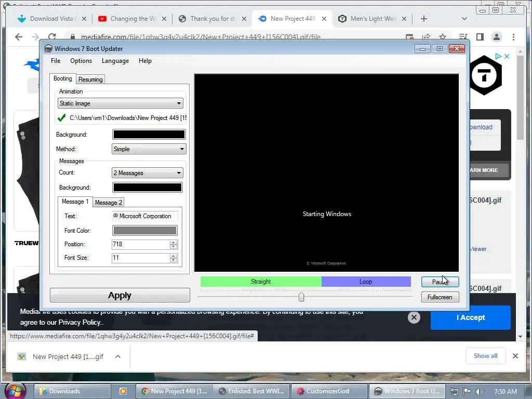
Task: Click the blue Loop section of the timeline
Action: point(366,282)
